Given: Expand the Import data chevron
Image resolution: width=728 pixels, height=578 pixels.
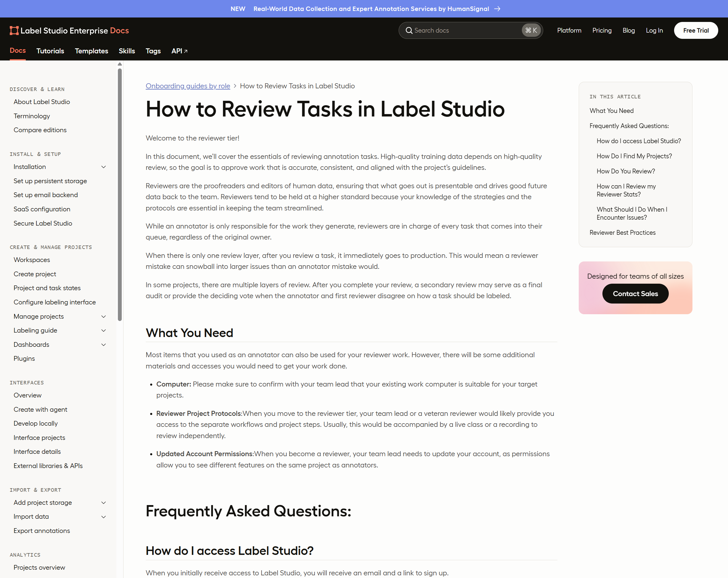Looking at the screenshot, I should click(x=104, y=517).
